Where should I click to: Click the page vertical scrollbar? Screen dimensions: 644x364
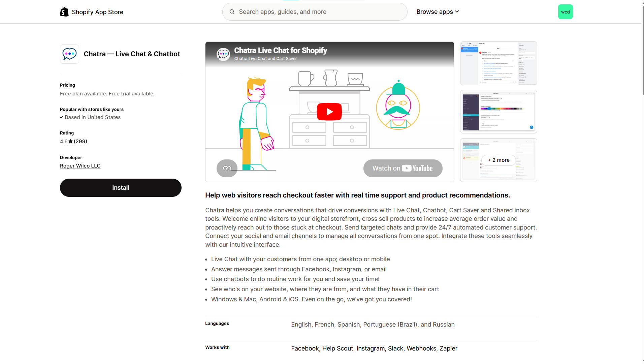(x=643, y=51)
